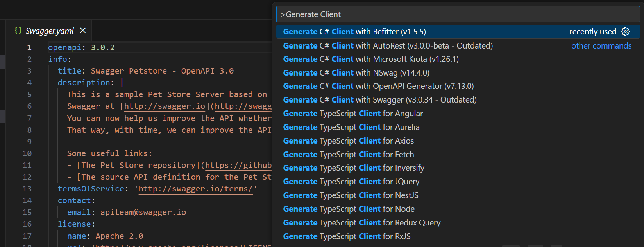Viewport: 644px width, 247px height.
Task: Select C# Client with OpenAPI Generator
Action: click(458, 86)
